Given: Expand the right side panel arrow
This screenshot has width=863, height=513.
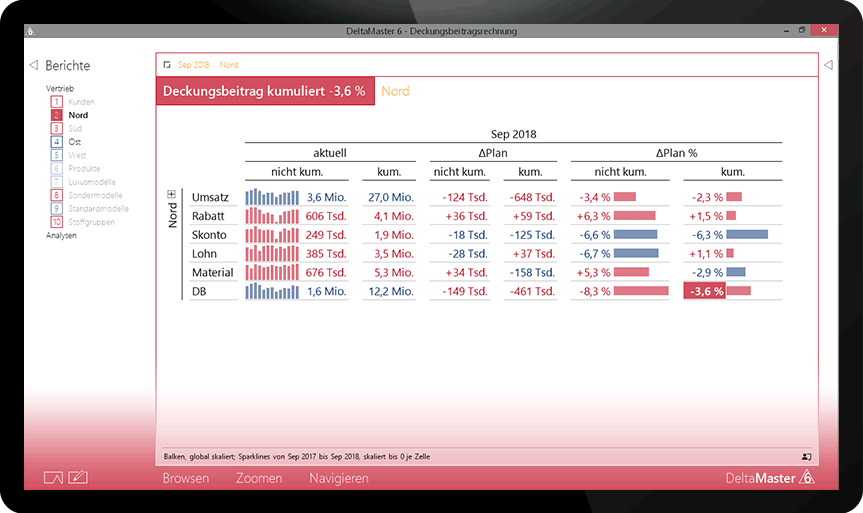Looking at the screenshot, I should pyautogui.click(x=828, y=65).
